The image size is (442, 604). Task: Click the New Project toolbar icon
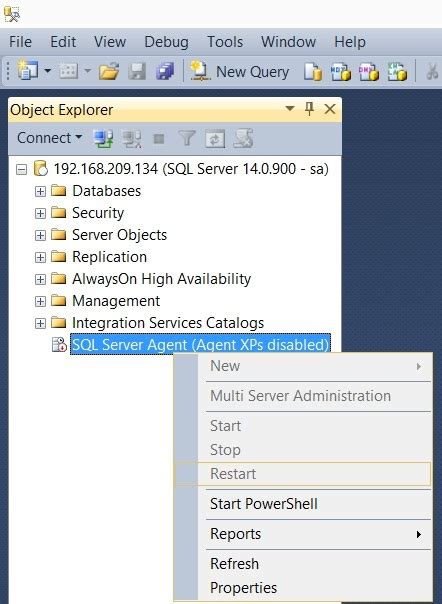click(x=27, y=71)
